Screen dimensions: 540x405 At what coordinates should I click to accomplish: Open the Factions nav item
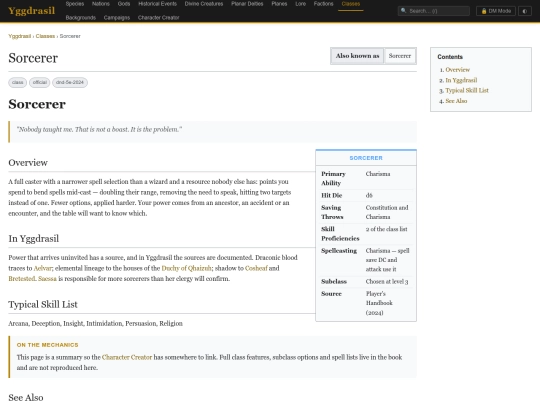(x=323, y=4)
